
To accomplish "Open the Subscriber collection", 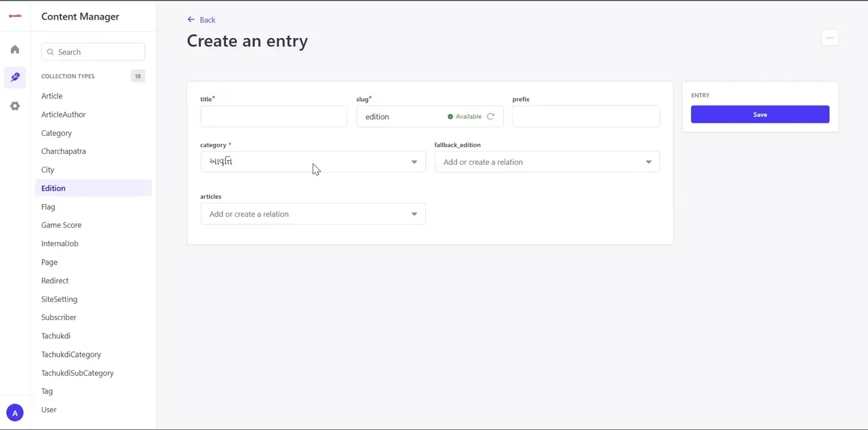I will [59, 317].
